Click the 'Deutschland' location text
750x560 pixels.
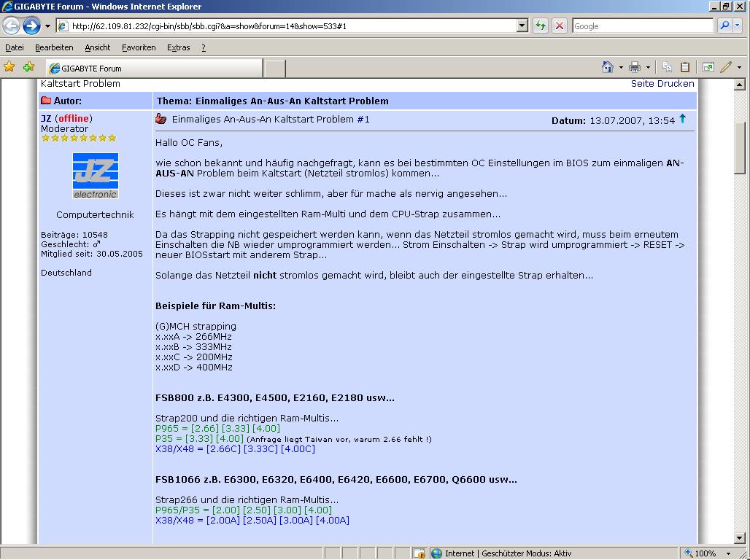(66, 273)
